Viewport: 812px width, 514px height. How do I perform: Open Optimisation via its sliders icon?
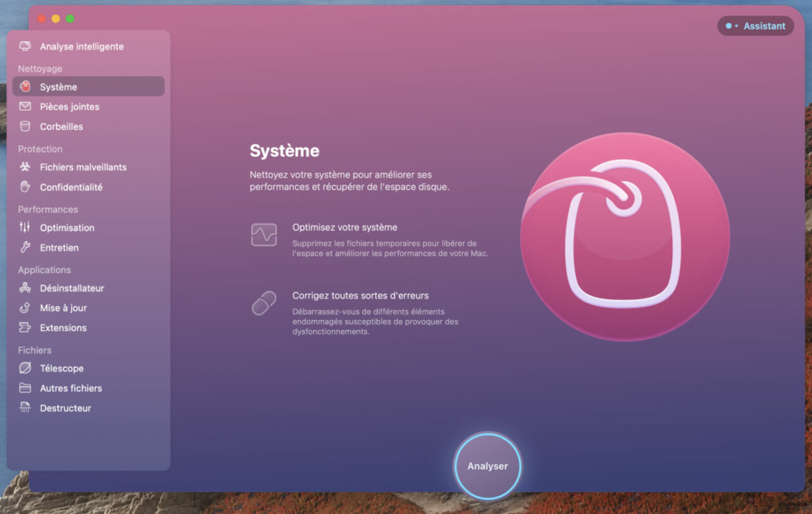click(26, 228)
